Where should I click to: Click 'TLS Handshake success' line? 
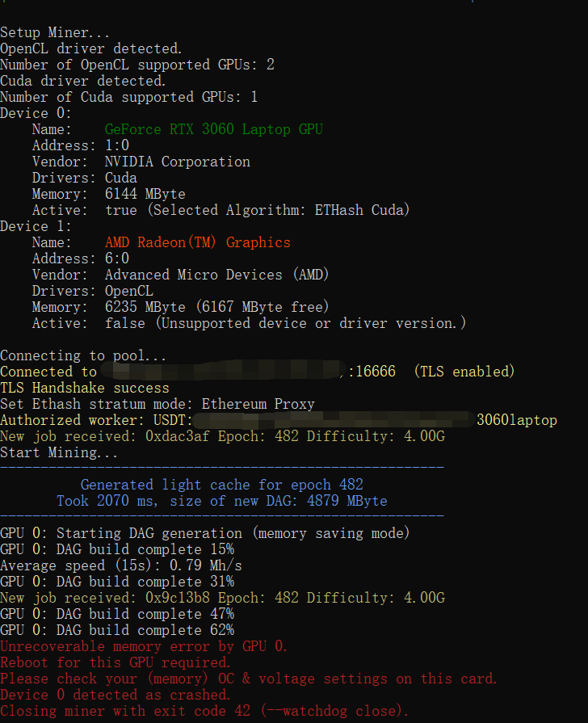point(85,388)
